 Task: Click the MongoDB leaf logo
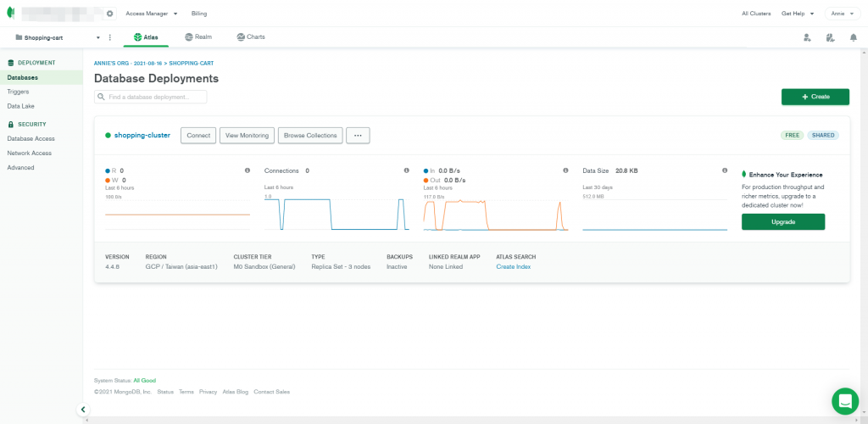[9, 14]
